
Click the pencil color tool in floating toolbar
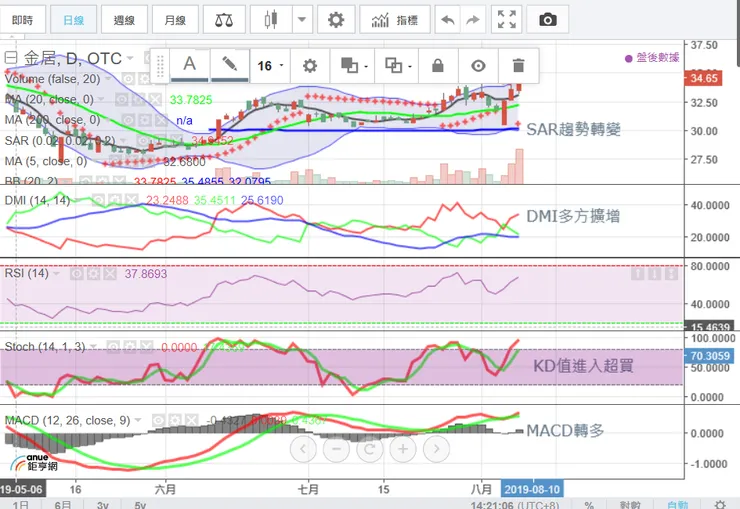[230, 65]
